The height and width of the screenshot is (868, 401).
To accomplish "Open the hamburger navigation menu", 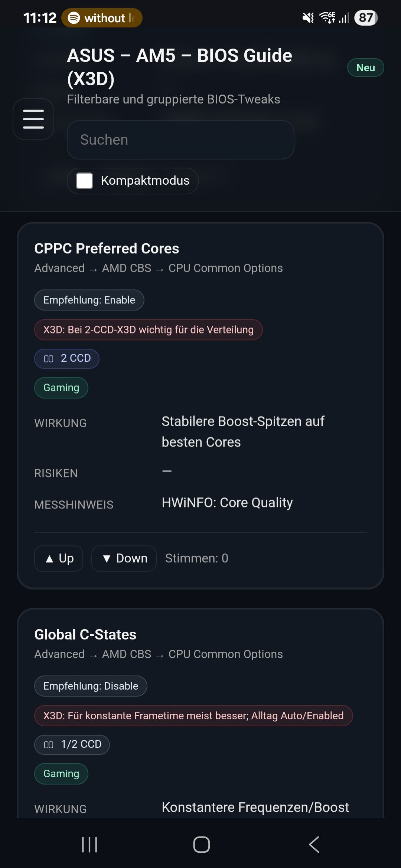I will pos(33,119).
